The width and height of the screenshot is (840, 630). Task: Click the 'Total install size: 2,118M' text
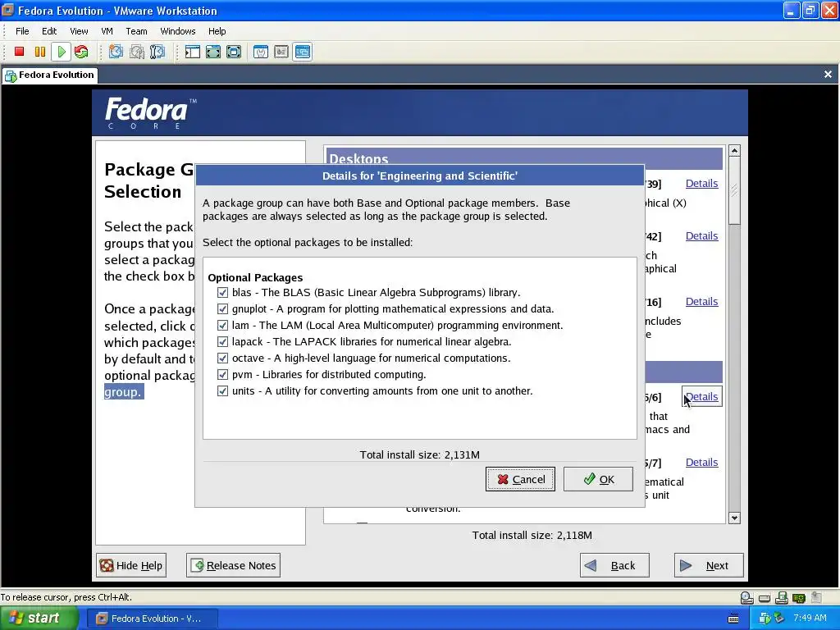point(532,535)
